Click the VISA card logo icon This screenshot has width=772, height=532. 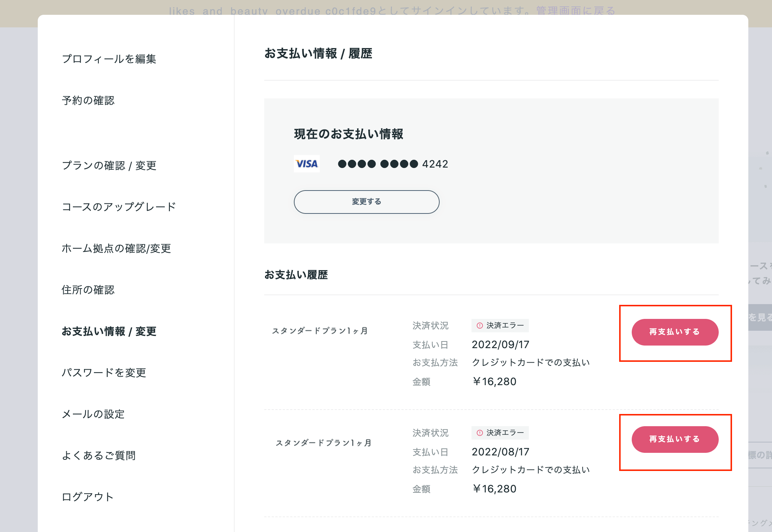[x=307, y=164]
